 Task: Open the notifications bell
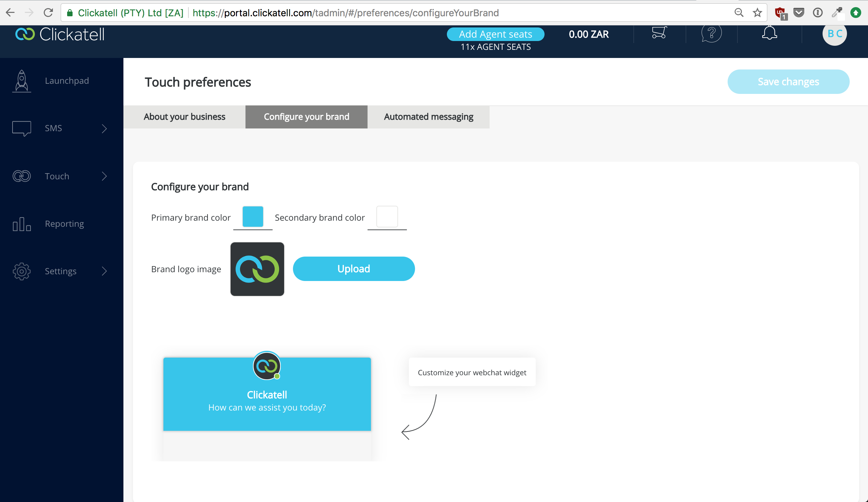[769, 33]
